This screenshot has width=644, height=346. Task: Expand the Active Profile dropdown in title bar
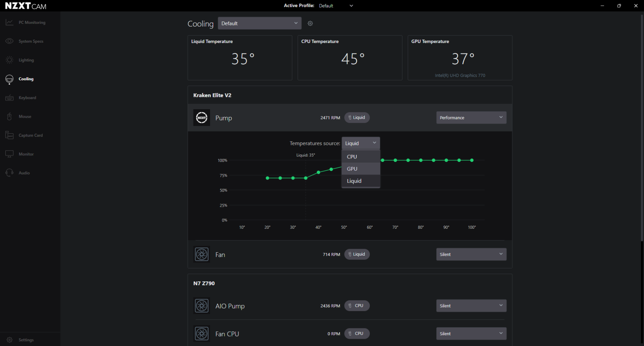coord(351,6)
